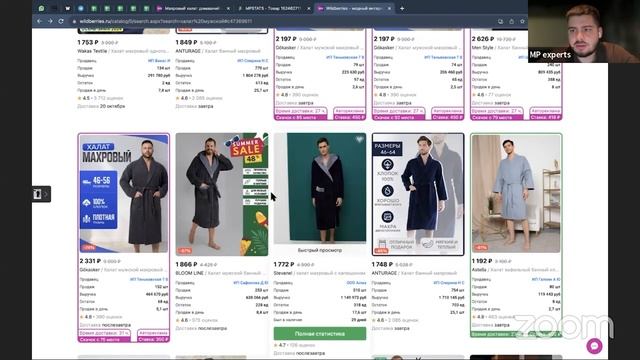Click the price 1 748 ₽
The image size is (640, 360).
(382, 264)
